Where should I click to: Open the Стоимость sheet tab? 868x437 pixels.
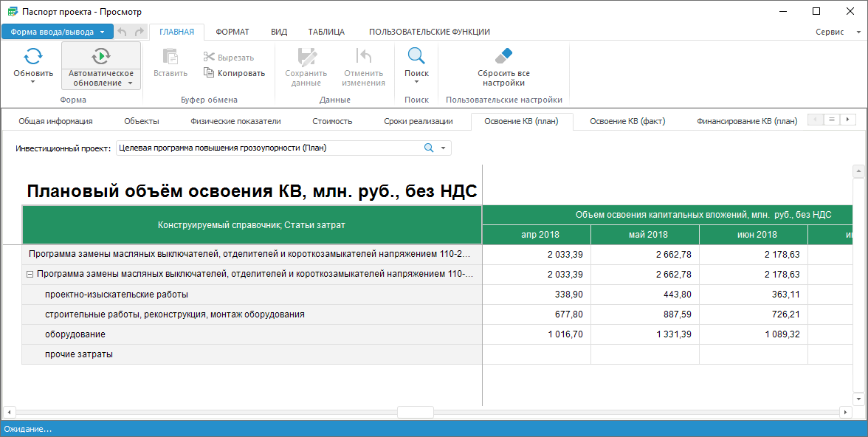332,121
